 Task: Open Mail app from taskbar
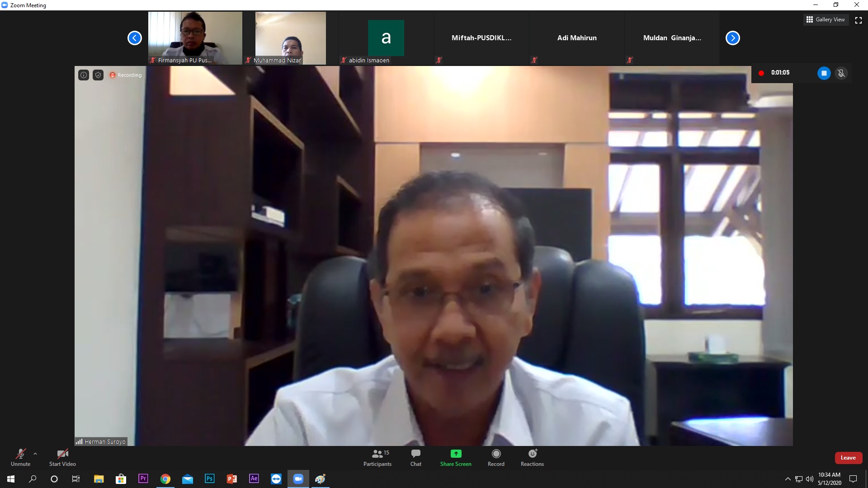pos(187,479)
